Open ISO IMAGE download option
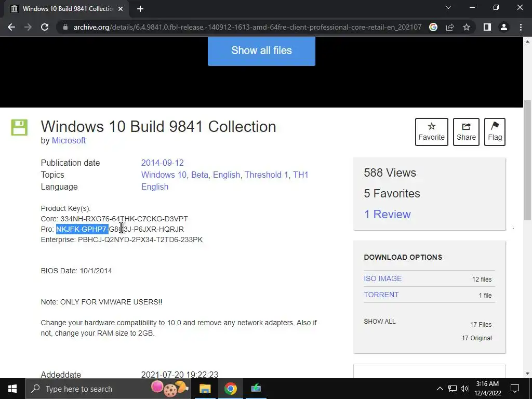Screen dimensions: 532x399 pyautogui.click(x=383, y=278)
